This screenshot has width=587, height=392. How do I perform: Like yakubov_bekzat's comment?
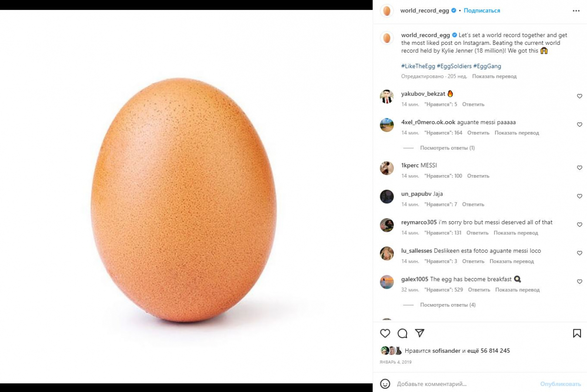click(x=580, y=96)
